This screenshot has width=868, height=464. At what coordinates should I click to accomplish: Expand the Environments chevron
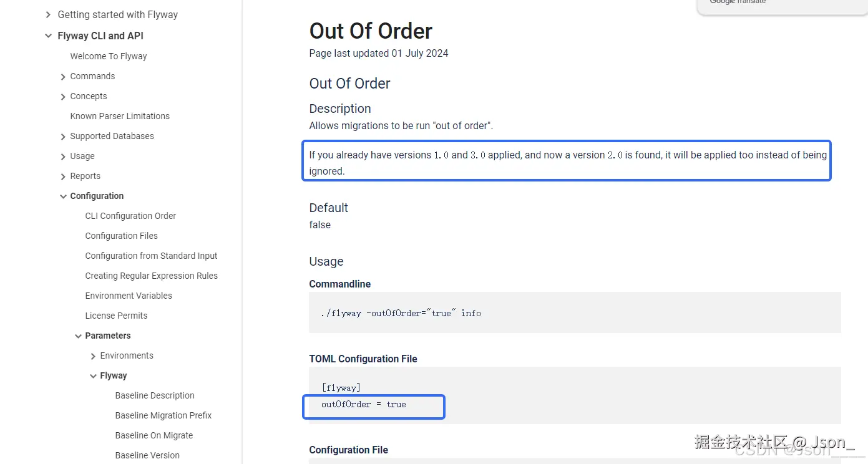(93, 356)
